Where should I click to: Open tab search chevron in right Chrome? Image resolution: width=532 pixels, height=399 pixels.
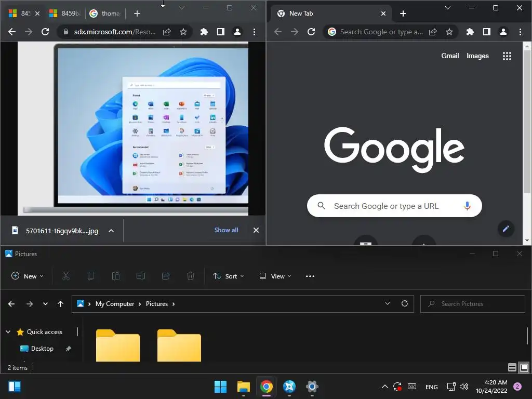coord(448,8)
